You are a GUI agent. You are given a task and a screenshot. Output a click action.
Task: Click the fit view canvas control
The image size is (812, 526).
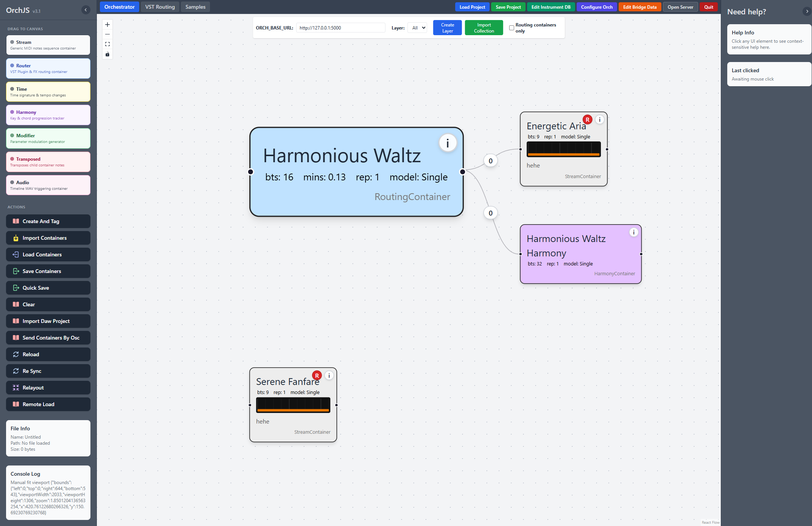pyautogui.click(x=107, y=44)
